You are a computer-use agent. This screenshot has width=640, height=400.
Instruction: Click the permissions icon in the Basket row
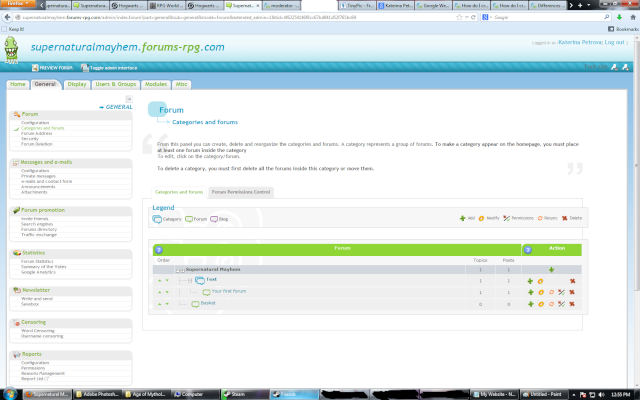(562, 304)
